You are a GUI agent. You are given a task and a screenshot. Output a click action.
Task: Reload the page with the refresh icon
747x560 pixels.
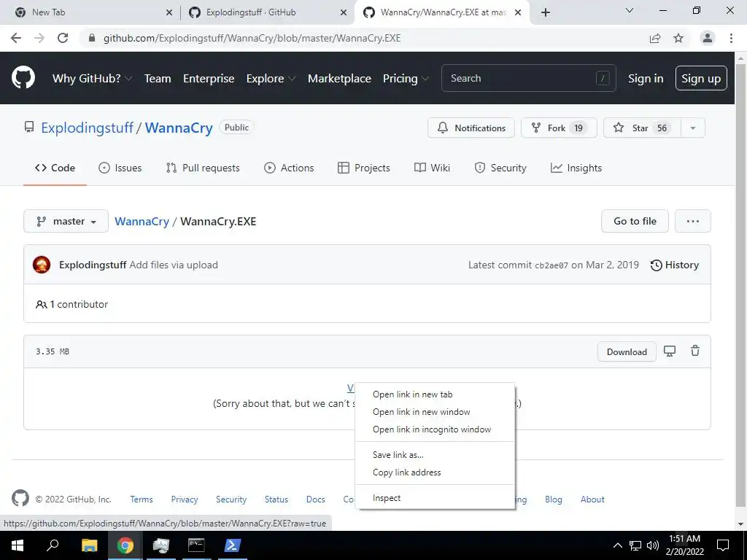coord(63,38)
